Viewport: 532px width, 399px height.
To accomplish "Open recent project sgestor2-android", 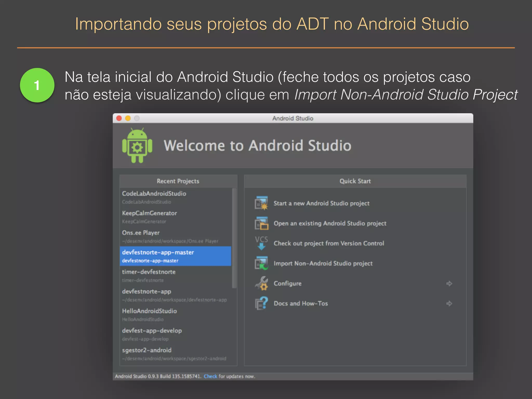I will click(176, 354).
